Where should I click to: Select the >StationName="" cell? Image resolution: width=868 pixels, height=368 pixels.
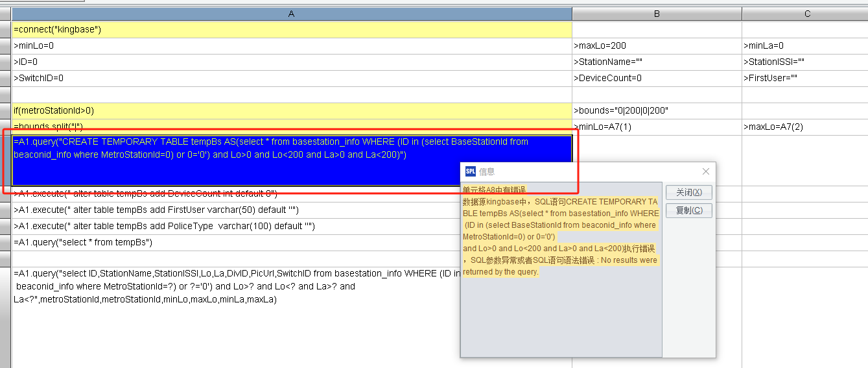pos(657,62)
